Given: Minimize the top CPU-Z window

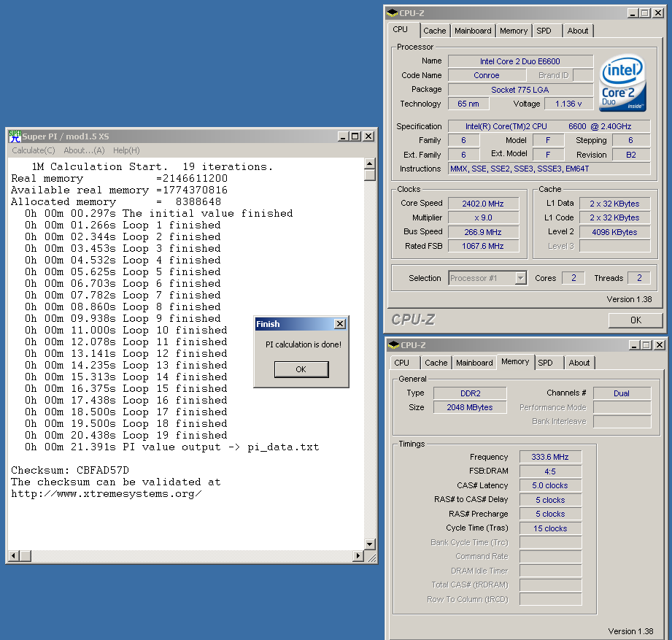Looking at the screenshot, I should tap(633, 13).
